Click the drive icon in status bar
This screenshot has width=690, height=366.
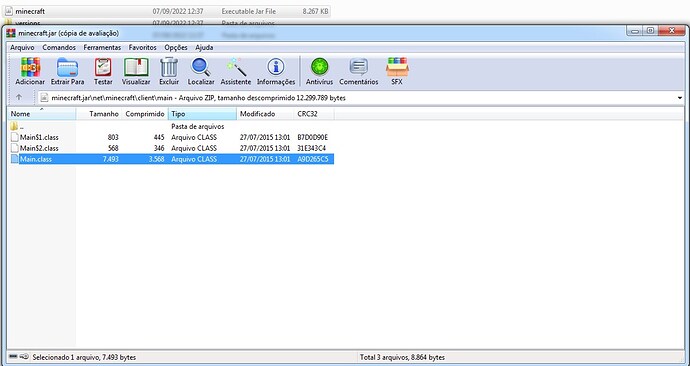click(18, 357)
